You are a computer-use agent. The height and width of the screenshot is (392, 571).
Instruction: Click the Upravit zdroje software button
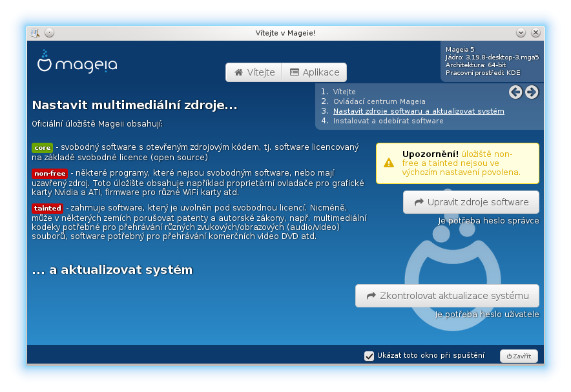click(x=471, y=202)
